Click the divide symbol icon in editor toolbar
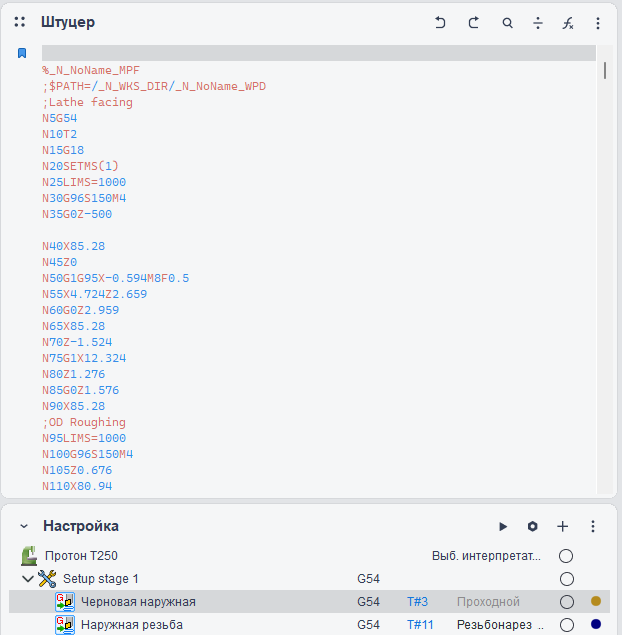This screenshot has width=622, height=635. tap(538, 22)
